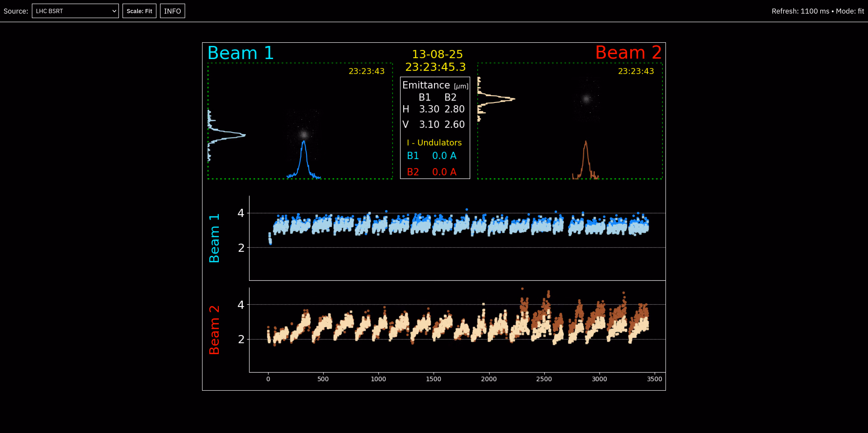Toggle the Scale: Fit button

[139, 11]
